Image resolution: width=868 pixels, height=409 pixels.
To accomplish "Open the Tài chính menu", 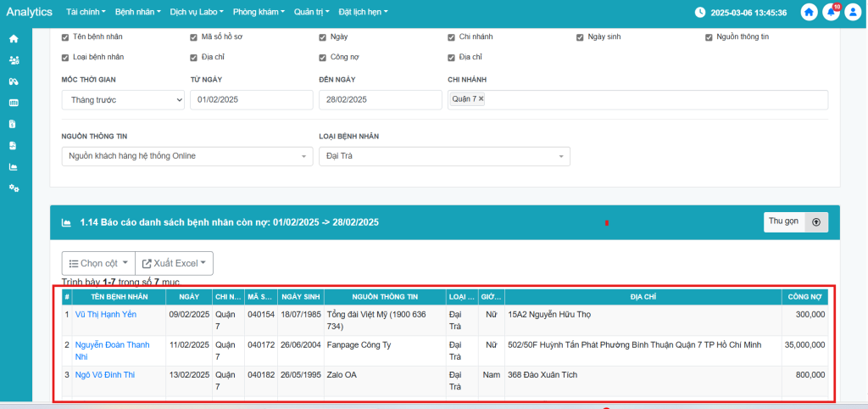I will coord(85,13).
